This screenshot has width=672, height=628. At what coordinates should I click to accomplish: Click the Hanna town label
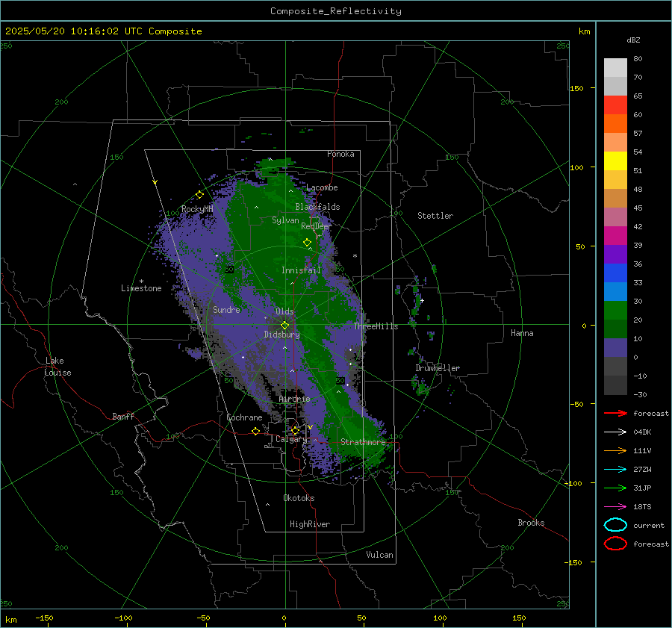point(522,333)
